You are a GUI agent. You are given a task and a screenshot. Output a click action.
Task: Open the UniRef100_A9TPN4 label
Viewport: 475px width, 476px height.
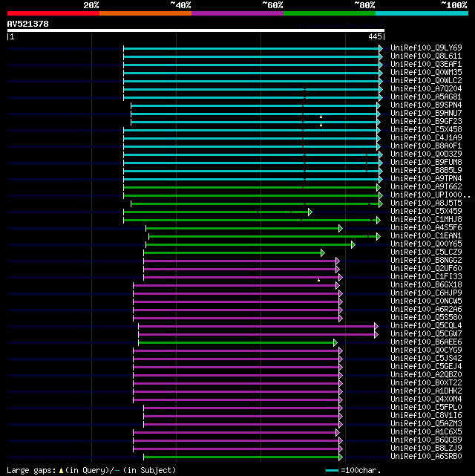[426, 179]
